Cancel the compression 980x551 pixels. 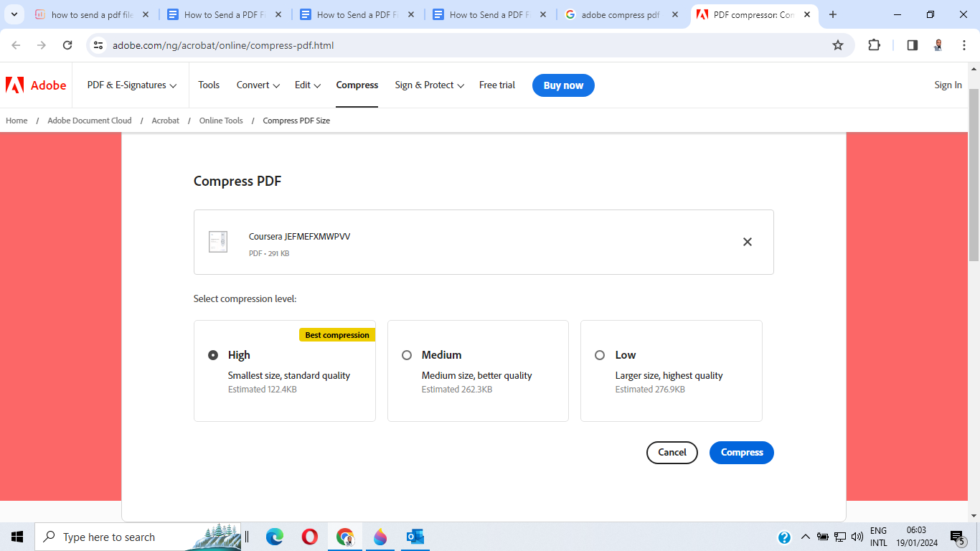pyautogui.click(x=672, y=453)
